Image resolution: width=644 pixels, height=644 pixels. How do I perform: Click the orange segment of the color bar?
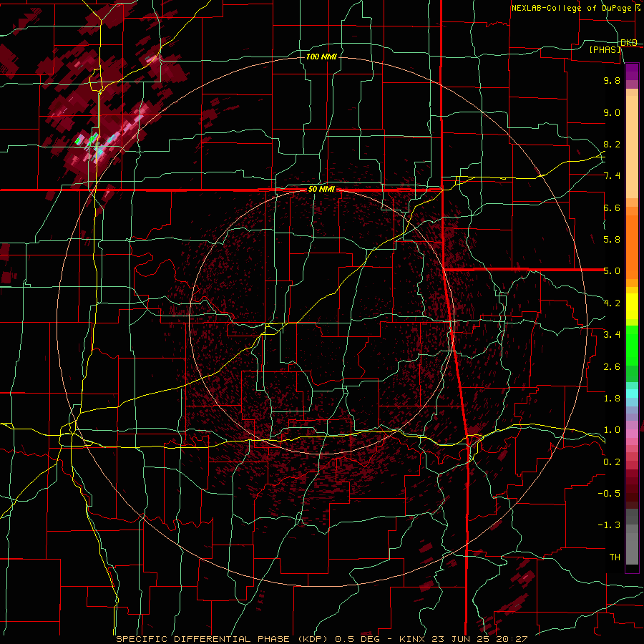[x=632, y=246]
